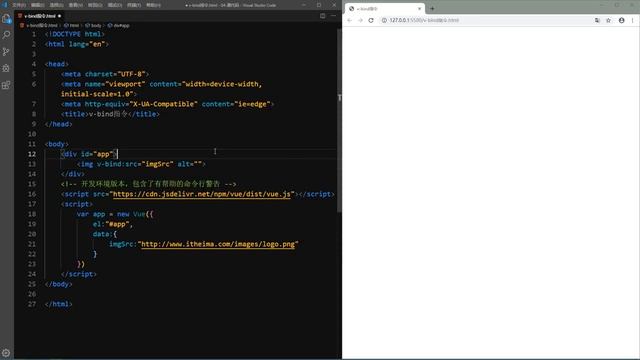Go forward in the Chrome browser

click(x=360, y=20)
